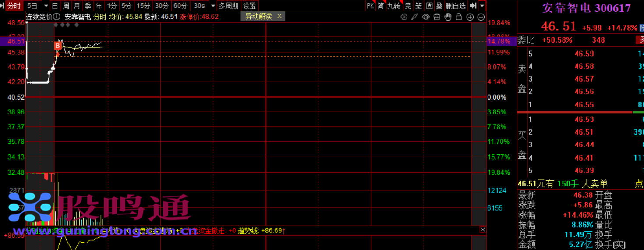Zoom out with the minus icon
The image size is (644, 250).
pyautogui.click(x=481, y=17)
